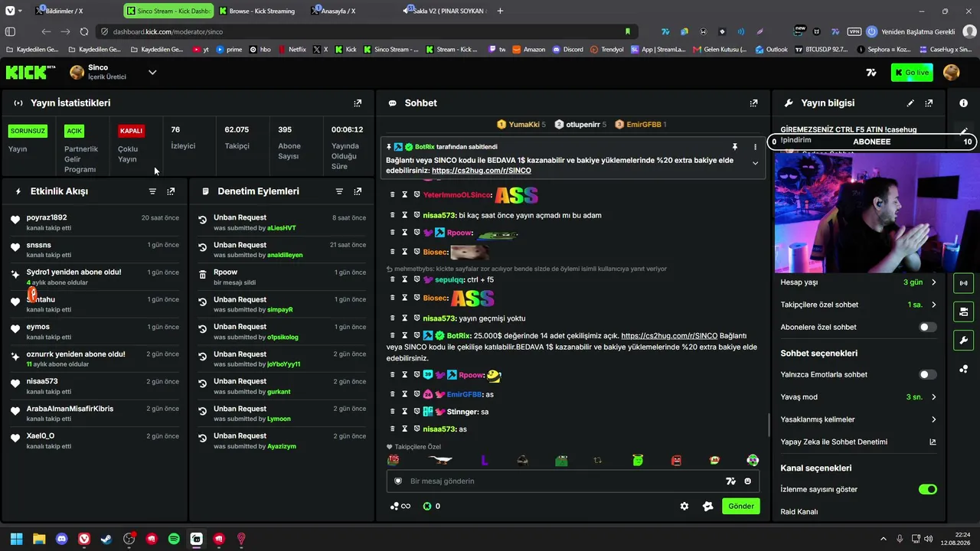Expand Hesap yaşı setting arrow
The width and height of the screenshot is (980, 551).
[x=933, y=282]
